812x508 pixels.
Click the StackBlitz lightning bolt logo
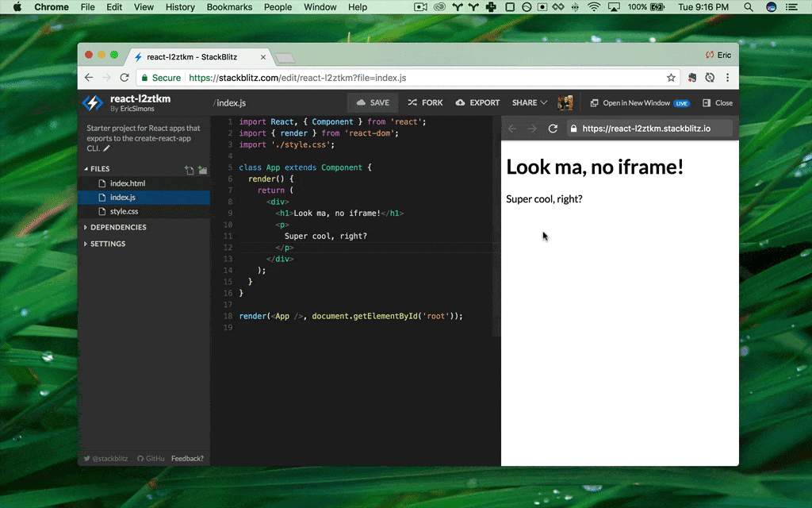pyautogui.click(x=93, y=102)
